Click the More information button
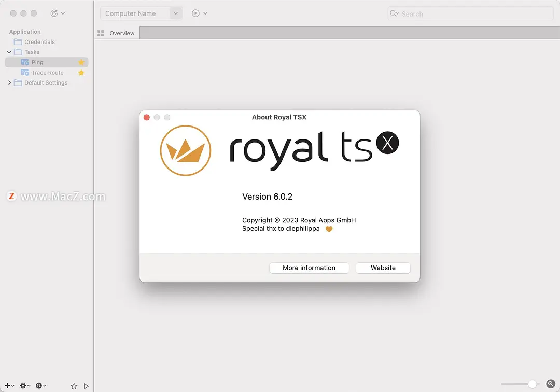Viewport: 560px width, 392px height. click(309, 268)
